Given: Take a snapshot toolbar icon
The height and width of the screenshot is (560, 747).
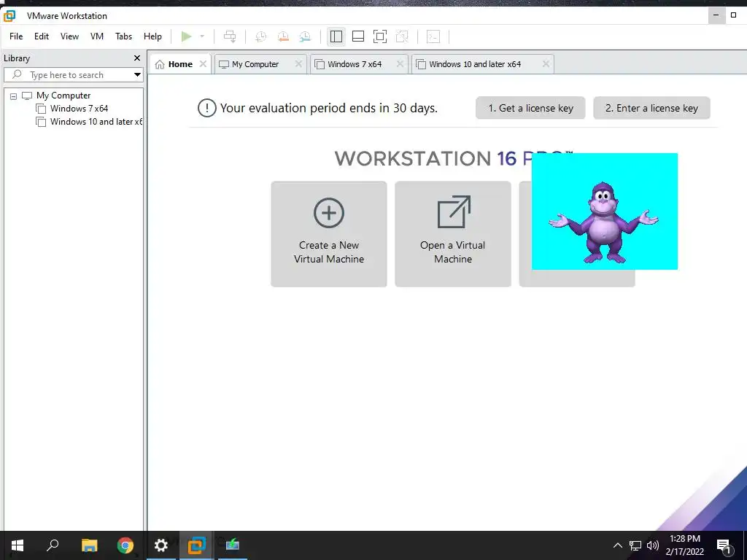Looking at the screenshot, I should tap(260, 36).
